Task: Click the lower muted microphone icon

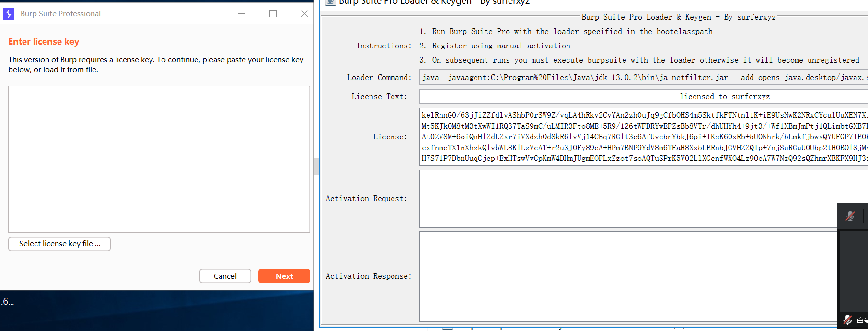Action: [x=847, y=320]
